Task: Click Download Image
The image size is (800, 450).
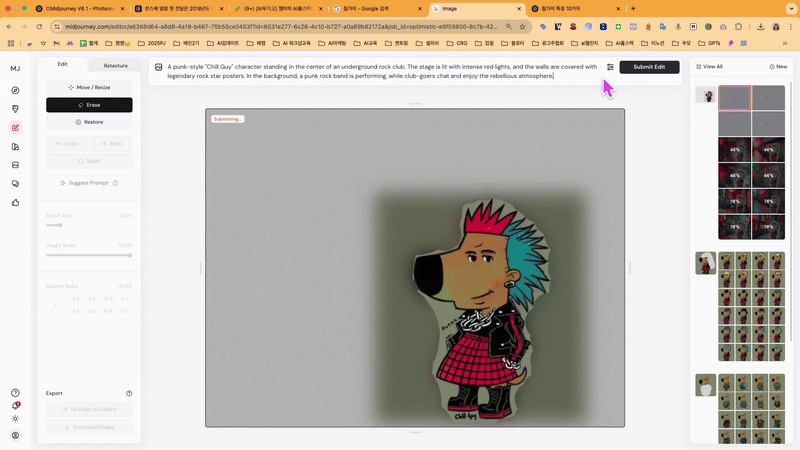Action: point(89,427)
